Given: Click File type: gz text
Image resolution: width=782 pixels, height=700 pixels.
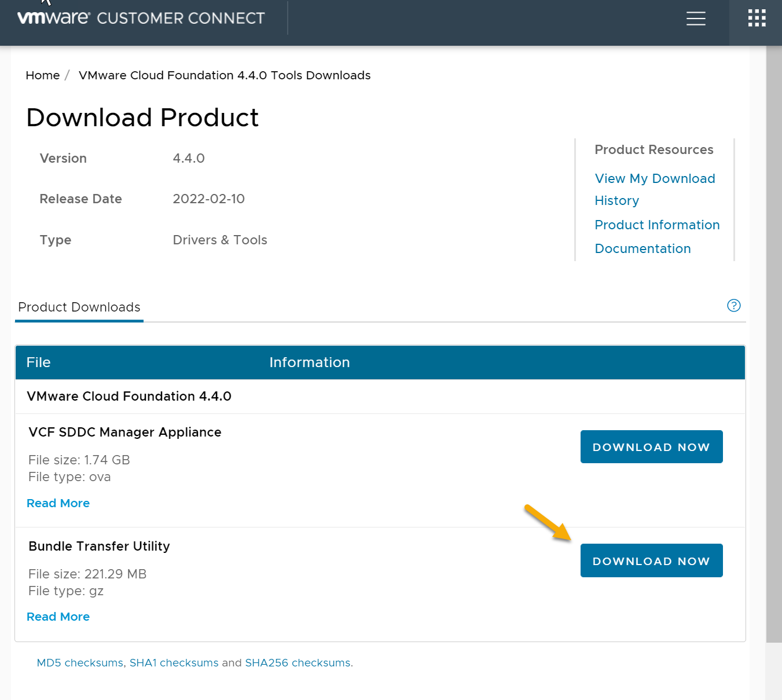Looking at the screenshot, I should coord(66,591).
